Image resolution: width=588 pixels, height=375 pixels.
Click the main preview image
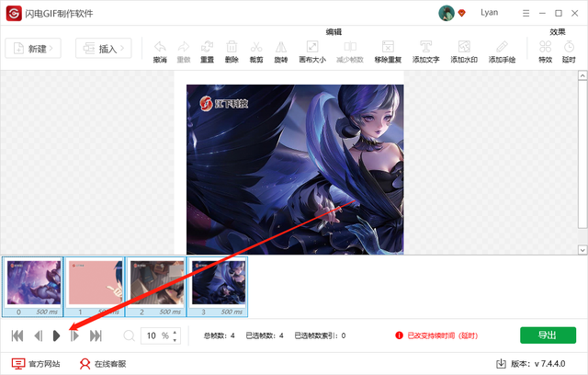coord(295,169)
